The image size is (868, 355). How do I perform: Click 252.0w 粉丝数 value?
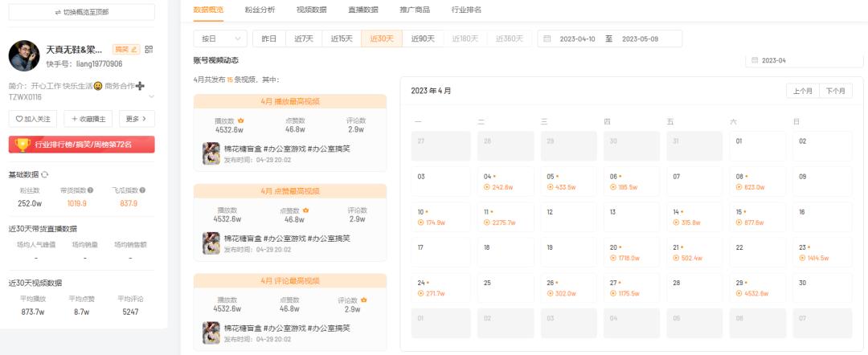pos(30,203)
